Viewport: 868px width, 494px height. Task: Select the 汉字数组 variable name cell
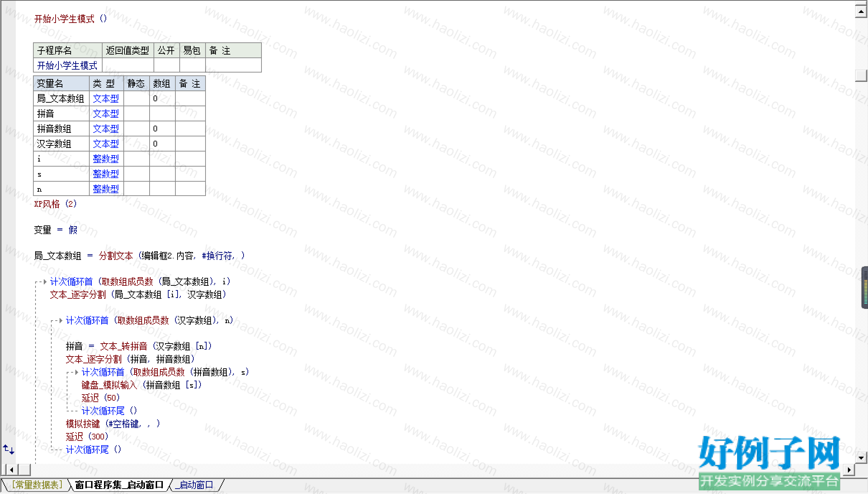[61, 144]
